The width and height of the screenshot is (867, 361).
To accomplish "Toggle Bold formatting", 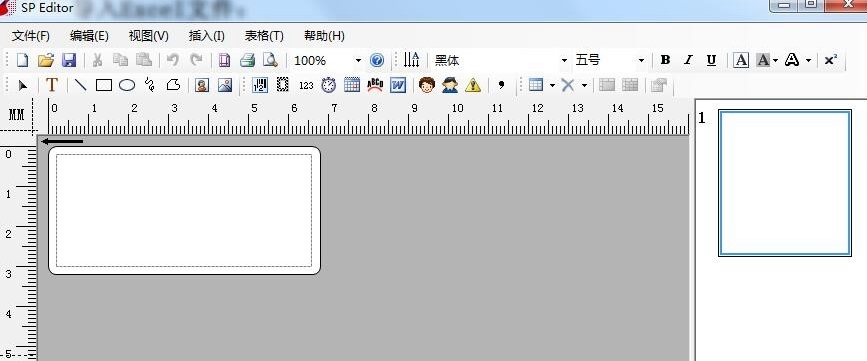I will [x=665, y=60].
